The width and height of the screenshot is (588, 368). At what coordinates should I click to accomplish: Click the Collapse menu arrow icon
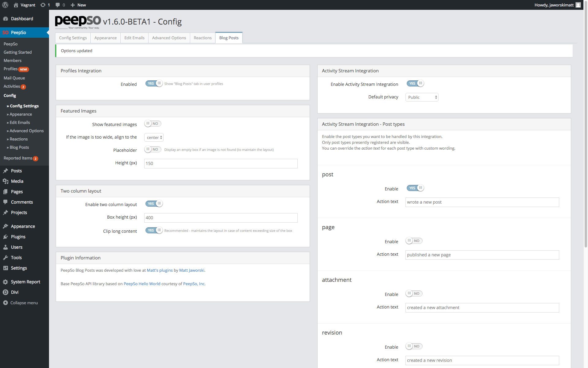click(6, 303)
